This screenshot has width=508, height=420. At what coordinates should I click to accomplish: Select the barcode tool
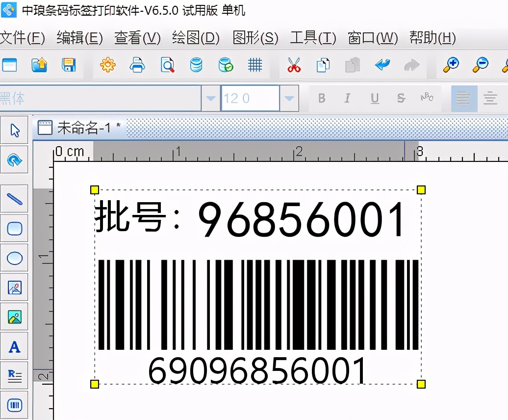pos(15,405)
